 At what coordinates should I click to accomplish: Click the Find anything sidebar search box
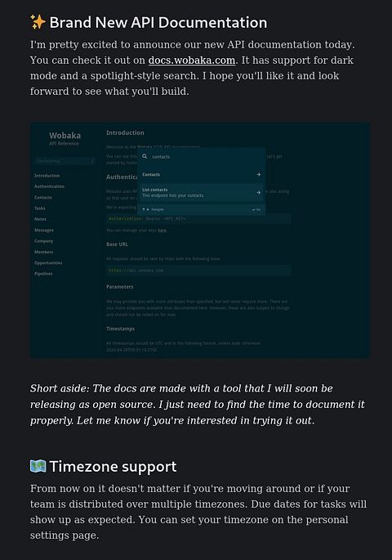65,161
